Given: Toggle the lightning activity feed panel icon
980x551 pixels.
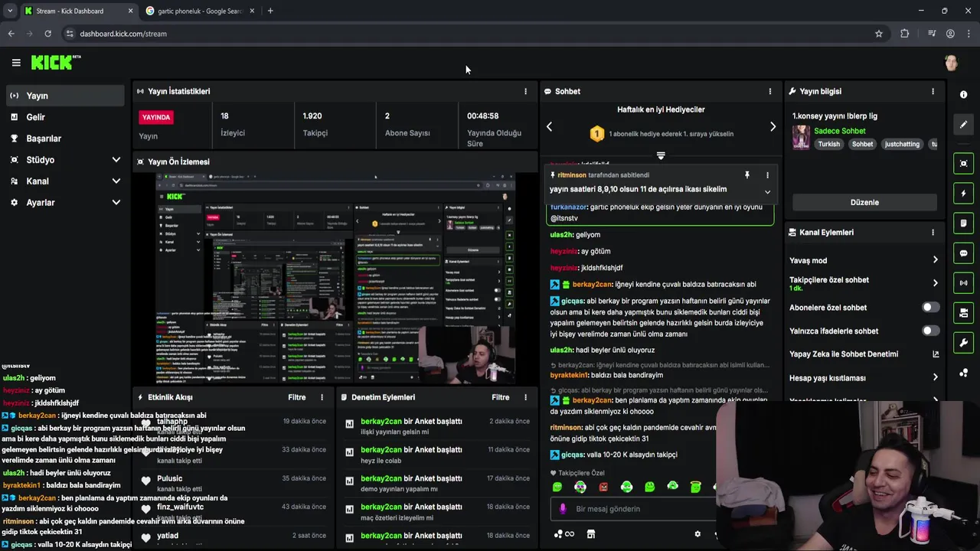Looking at the screenshot, I should [x=963, y=194].
